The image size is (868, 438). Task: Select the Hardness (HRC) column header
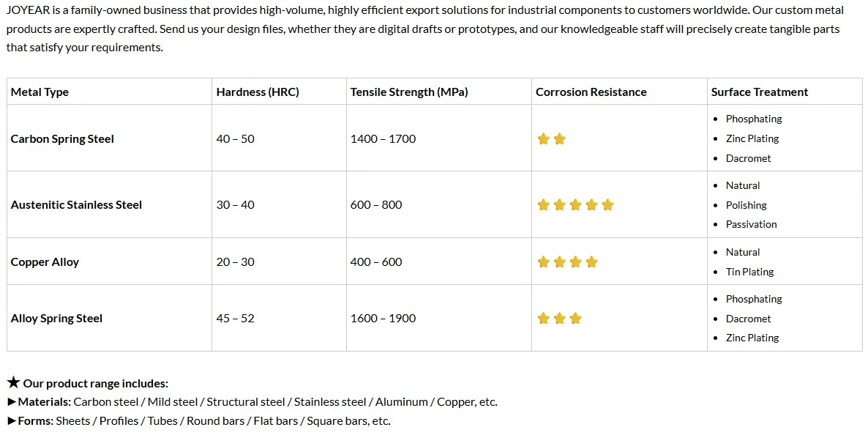click(x=258, y=92)
